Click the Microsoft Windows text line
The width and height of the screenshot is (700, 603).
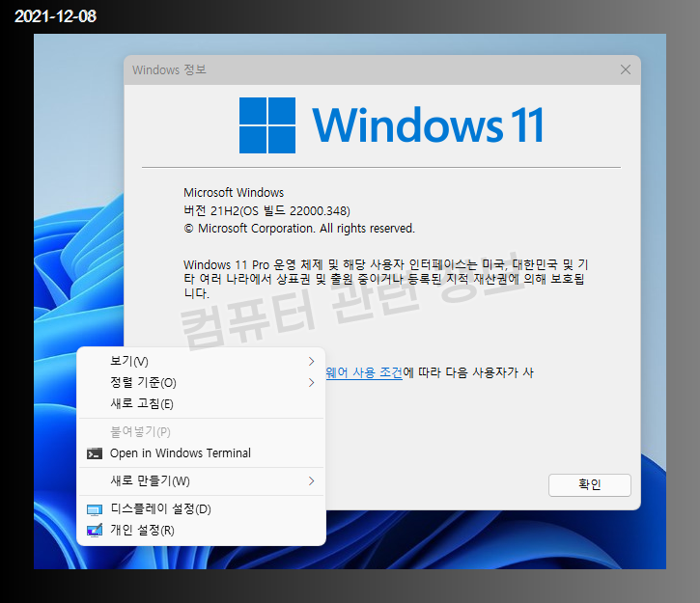tap(234, 193)
